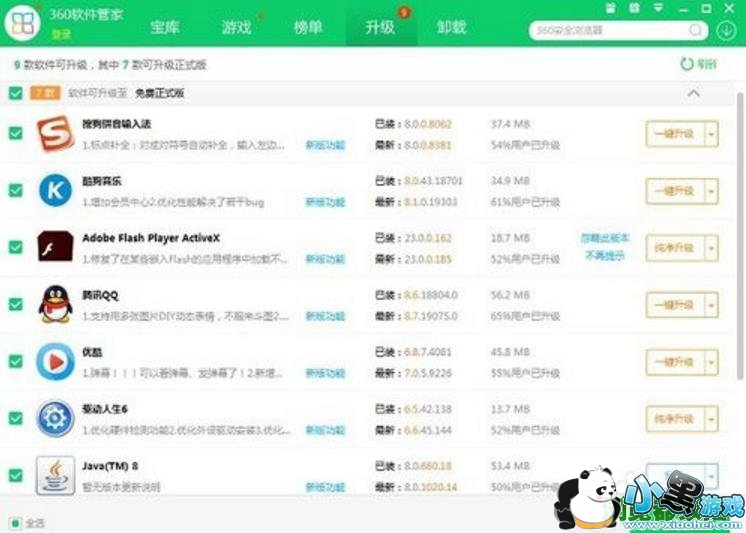Uncheck the 驱动人生6 row checkbox
The image size is (746, 533).
pos(16,419)
